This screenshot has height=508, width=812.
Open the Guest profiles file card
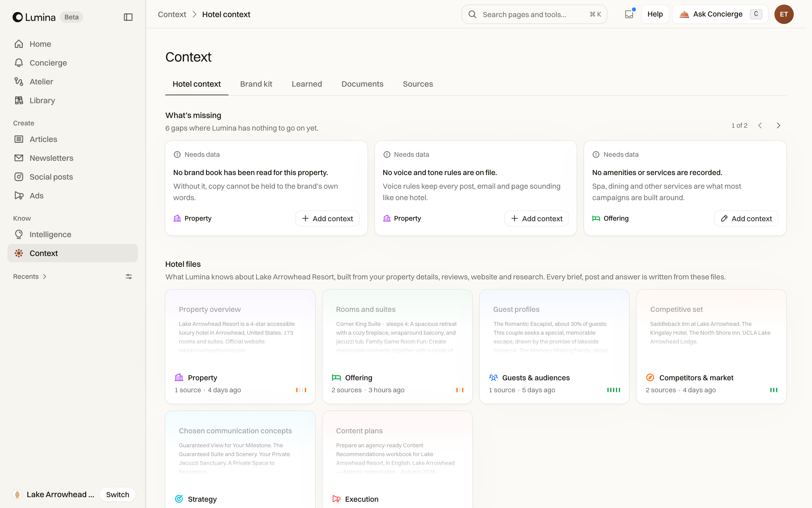click(554, 346)
